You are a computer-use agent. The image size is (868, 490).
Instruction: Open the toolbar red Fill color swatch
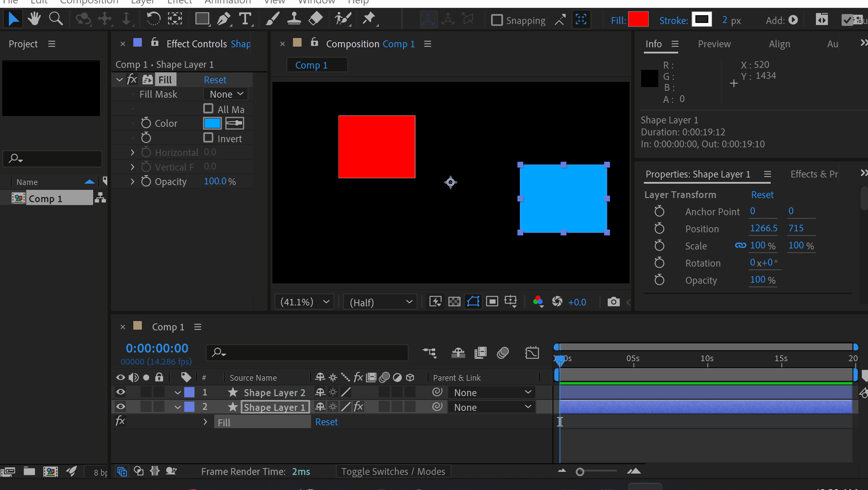(x=638, y=20)
